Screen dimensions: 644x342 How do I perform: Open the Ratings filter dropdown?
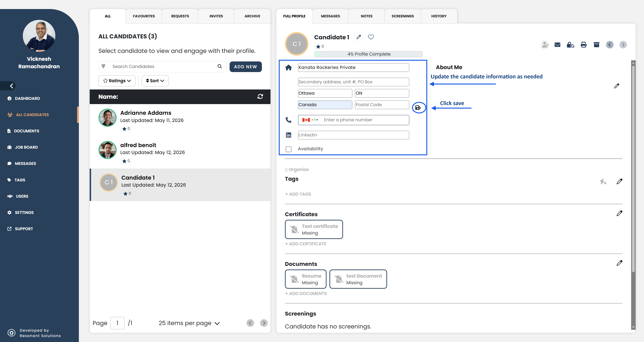pos(117,81)
